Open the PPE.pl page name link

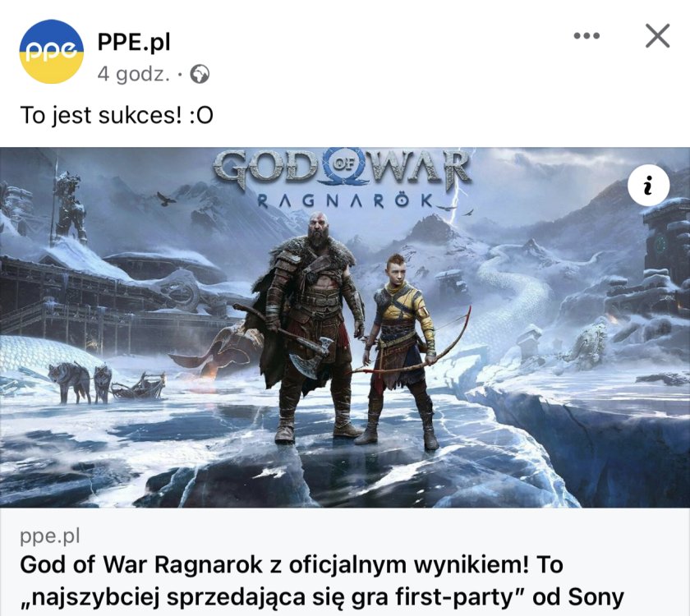pos(134,42)
